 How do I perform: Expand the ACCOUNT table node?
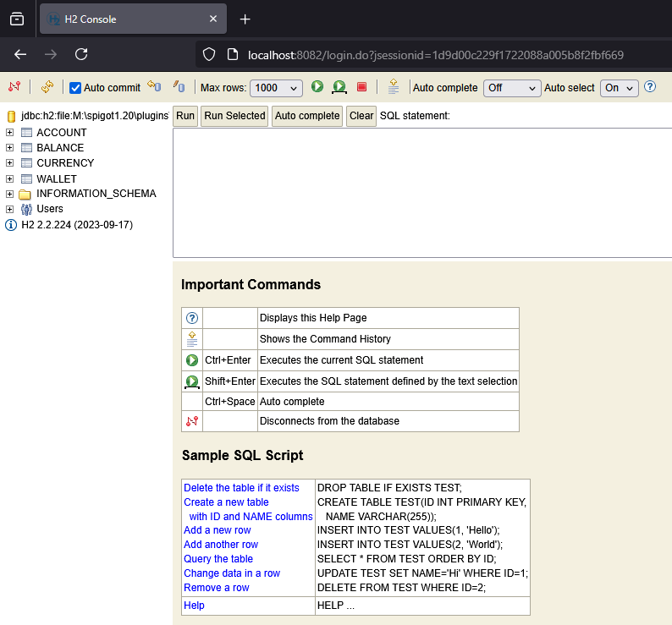click(x=9, y=133)
